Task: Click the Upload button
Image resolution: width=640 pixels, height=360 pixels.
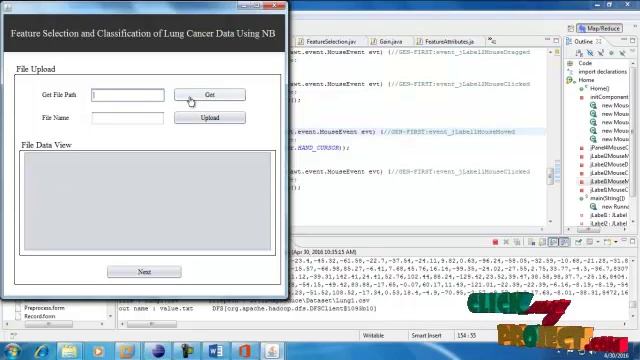Action: coord(210,118)
